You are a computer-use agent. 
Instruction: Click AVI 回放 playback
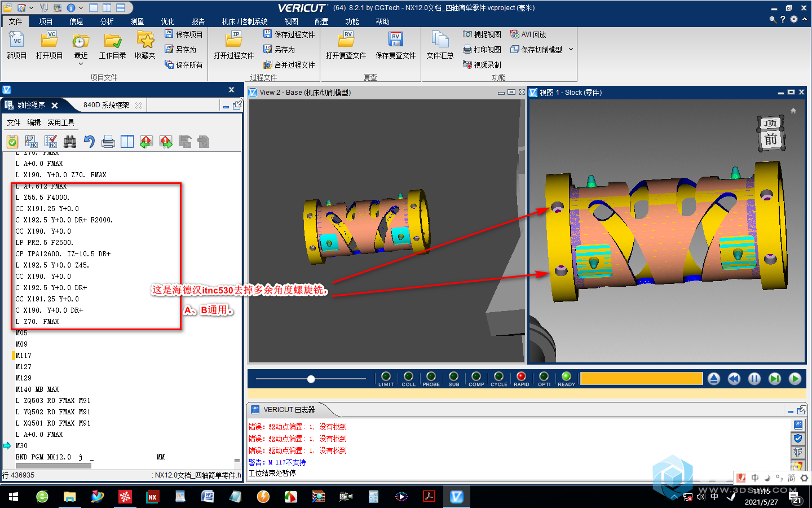[x=528, y=34]
